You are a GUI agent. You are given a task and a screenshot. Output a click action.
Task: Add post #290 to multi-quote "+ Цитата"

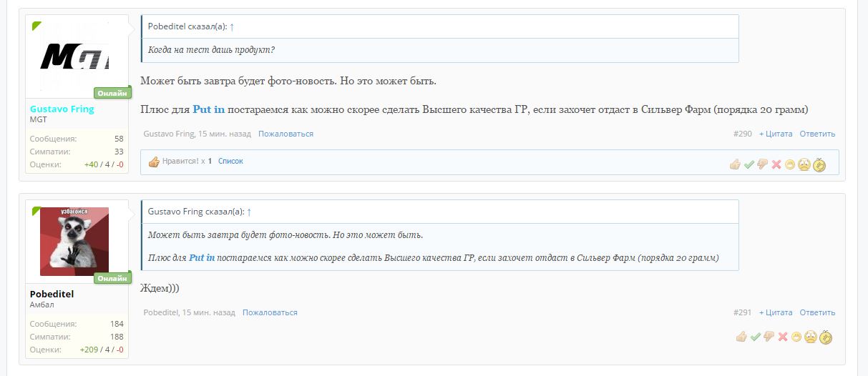click(x=776, y=134)
